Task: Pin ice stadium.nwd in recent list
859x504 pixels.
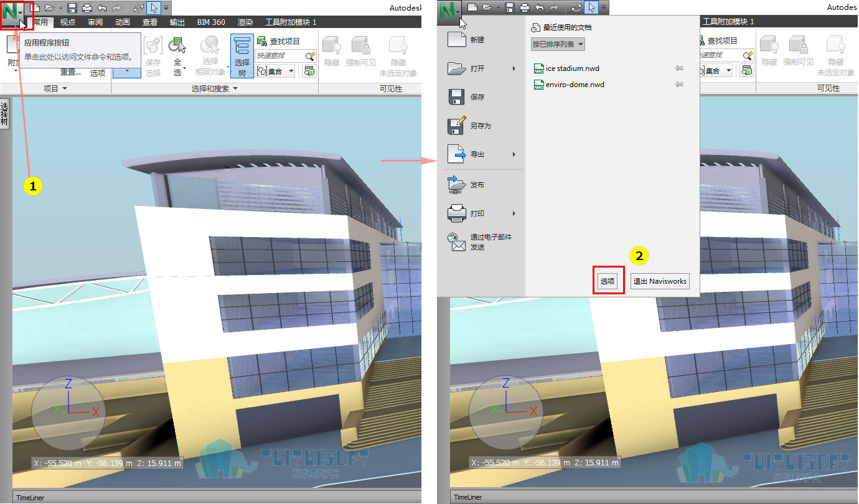Action: click(679, 68)
